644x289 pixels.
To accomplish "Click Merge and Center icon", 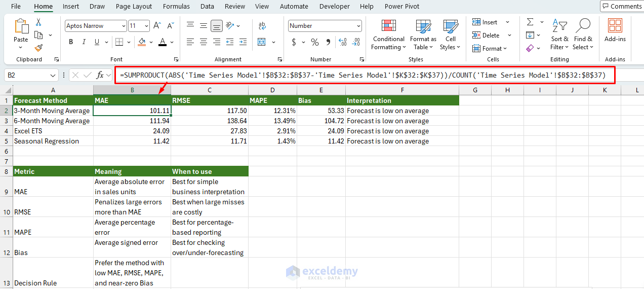I will coord(262,42).
